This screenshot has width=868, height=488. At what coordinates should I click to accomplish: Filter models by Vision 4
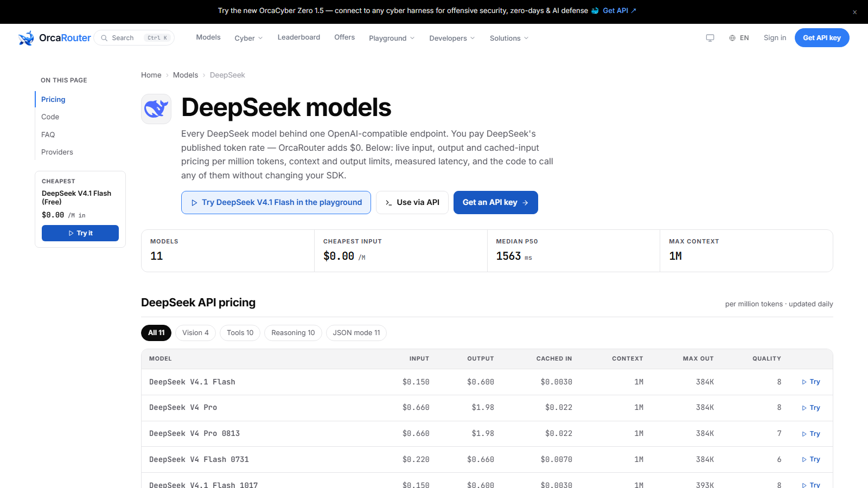[195, 333]
